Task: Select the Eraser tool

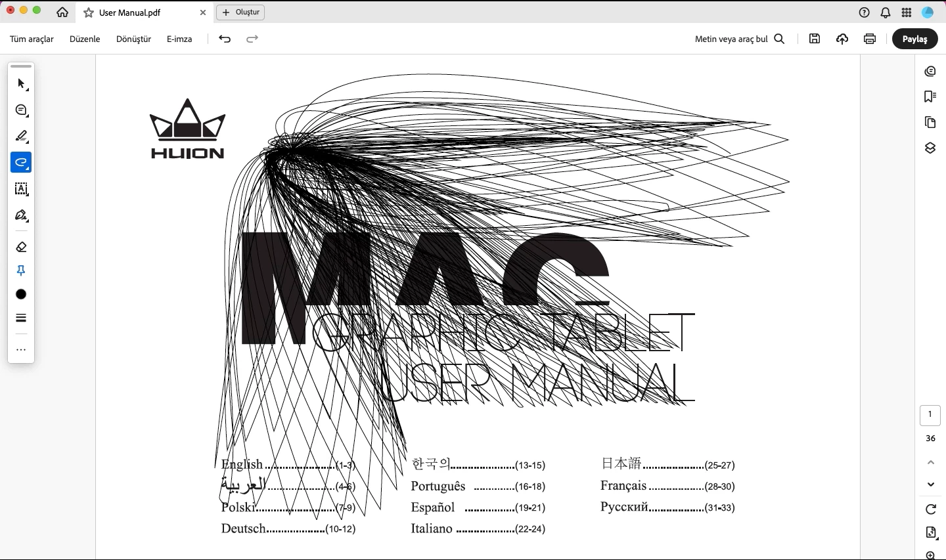Action: pyautogui.click(x=21, y=247)
